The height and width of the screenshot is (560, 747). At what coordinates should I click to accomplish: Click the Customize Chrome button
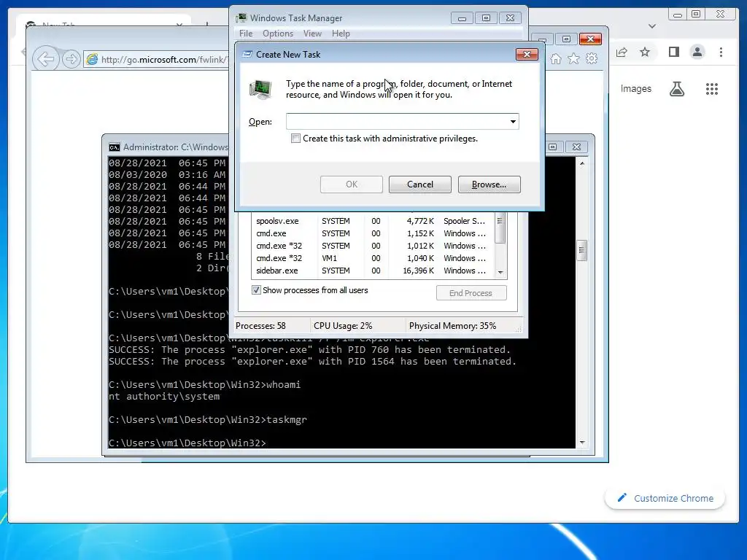pyautogui.click(x=665, y=498)
